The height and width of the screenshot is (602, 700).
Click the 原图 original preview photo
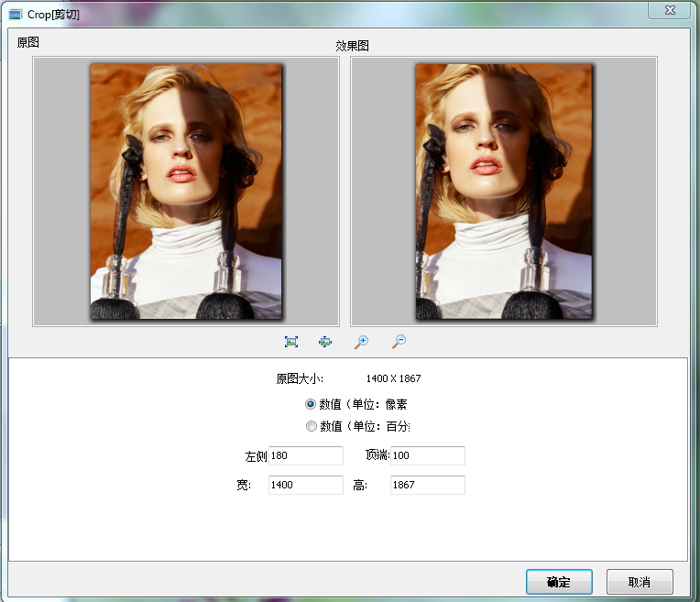tap(186, 192)
